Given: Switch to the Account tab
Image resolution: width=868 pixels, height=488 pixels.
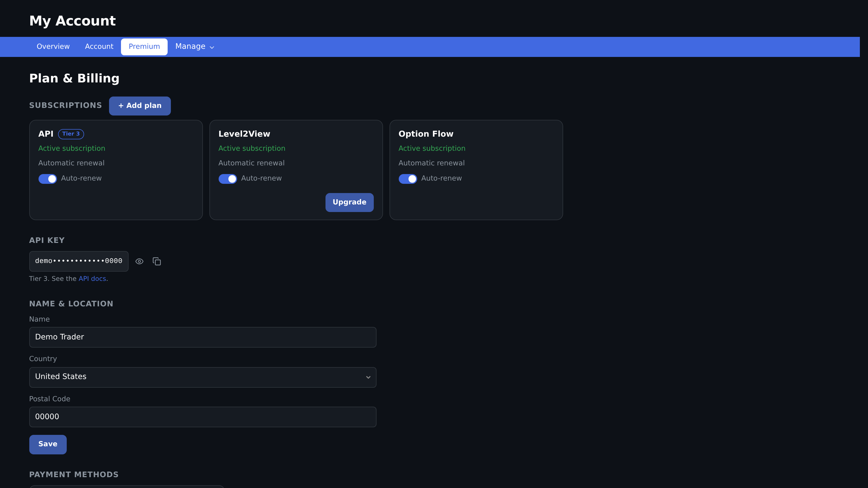Looking at the screenshot, I should pos(99,46).
